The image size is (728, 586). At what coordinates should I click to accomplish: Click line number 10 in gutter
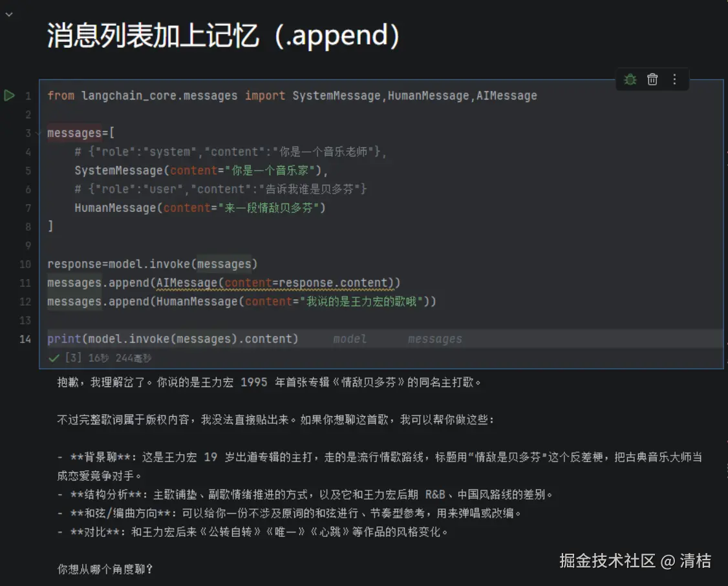[x=25, y=264]
